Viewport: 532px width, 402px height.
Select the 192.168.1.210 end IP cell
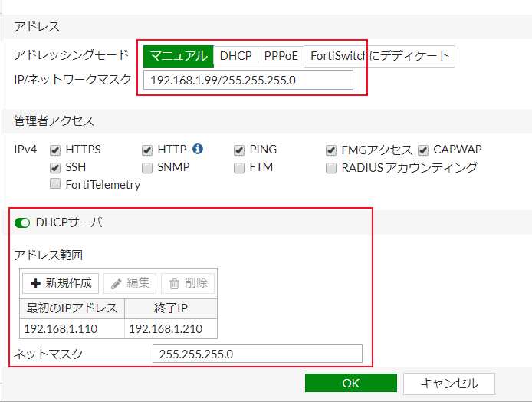coord(171,328)
